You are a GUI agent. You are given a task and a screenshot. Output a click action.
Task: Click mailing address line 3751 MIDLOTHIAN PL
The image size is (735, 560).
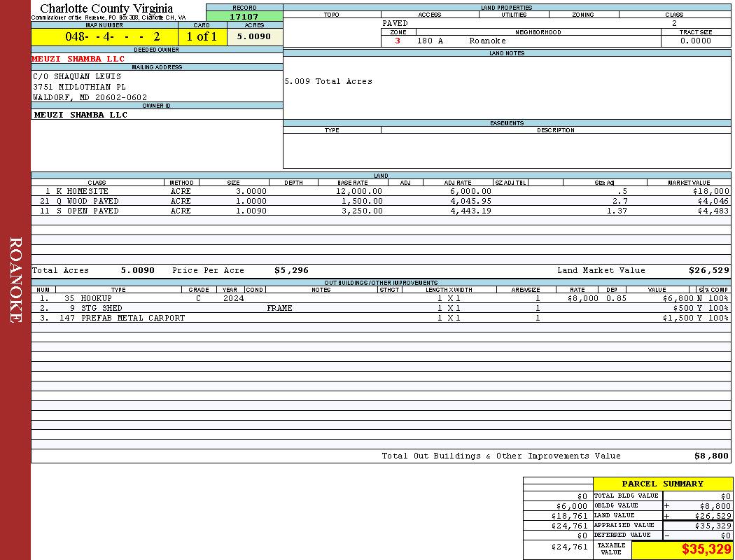(79, 87)
